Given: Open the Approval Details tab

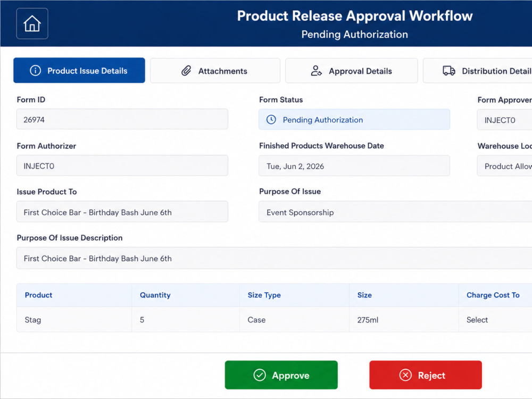Looking at the screenshot, I should point(352,71).
